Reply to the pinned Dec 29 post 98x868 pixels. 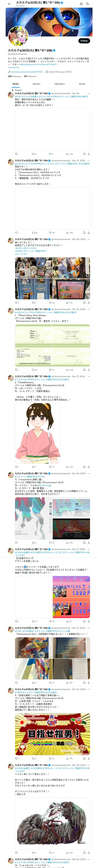click(x=16, y=154)
